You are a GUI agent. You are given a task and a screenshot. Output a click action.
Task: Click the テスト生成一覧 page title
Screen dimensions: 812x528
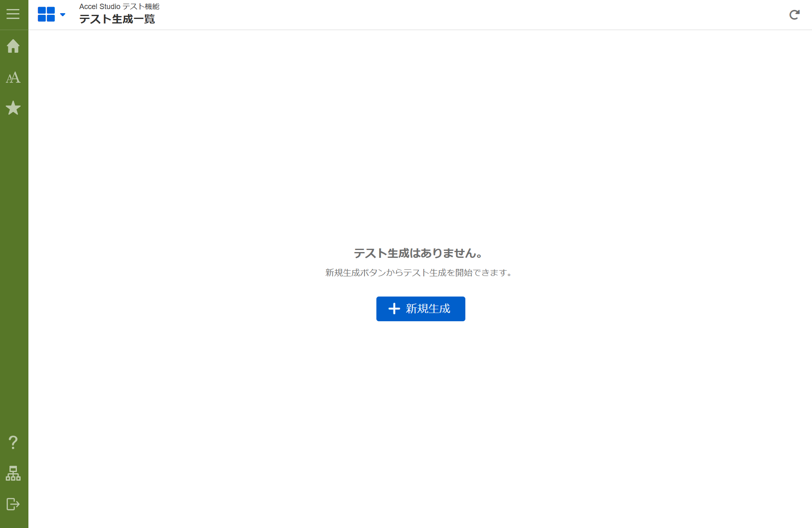(117, 19)
